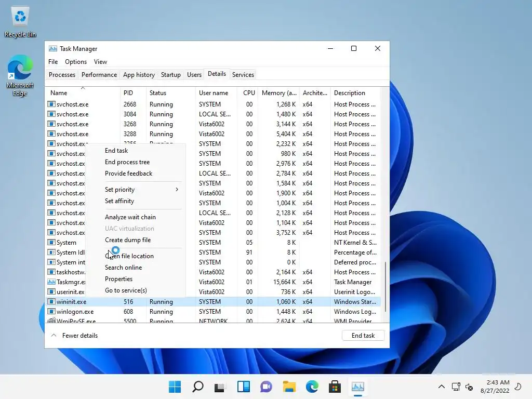532x399 pixels.
Task: Open the Windows Start button
Action: pyautogui.click(x=175, y=387)
